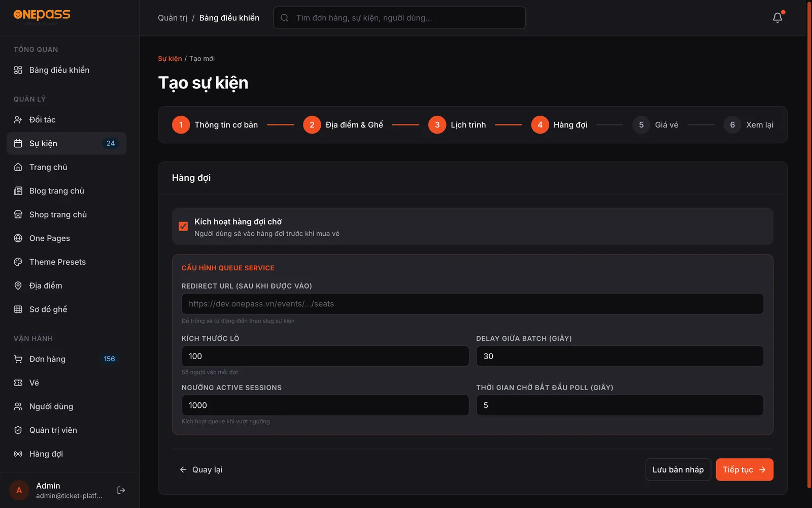Click the Admin avatar circle
Screen dimensions: 812x508
tap(19, 490)
